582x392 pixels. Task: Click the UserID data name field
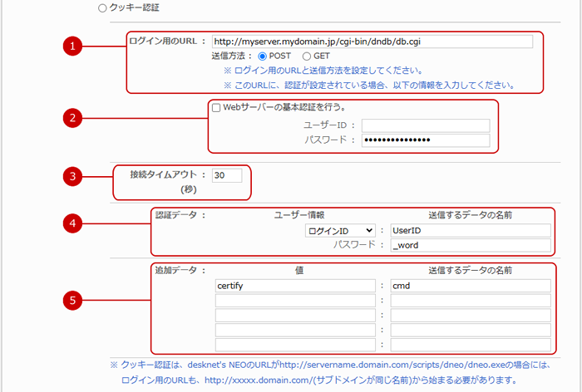pos(471,231)
